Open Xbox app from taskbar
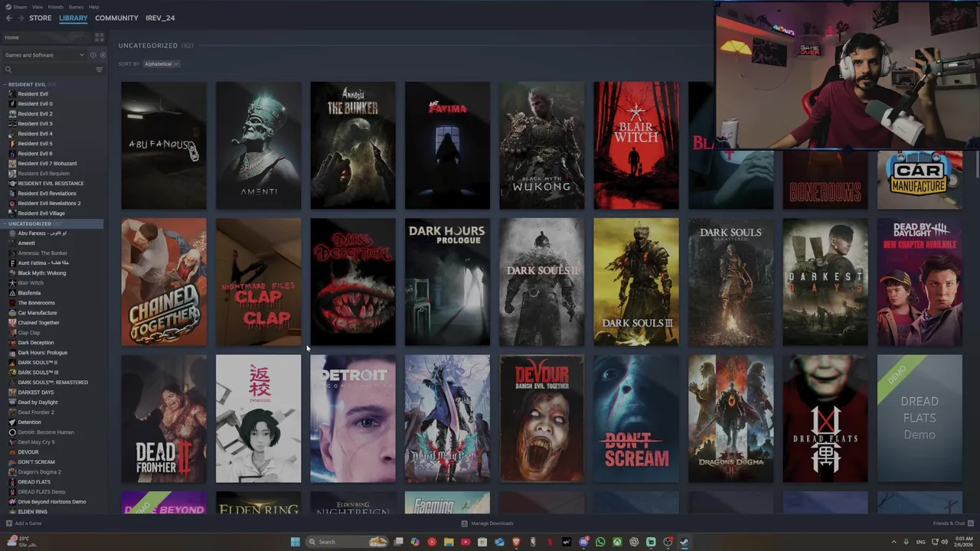Image resolution: width=980 pixels, height=551 pixels. [x=617, y=542]
